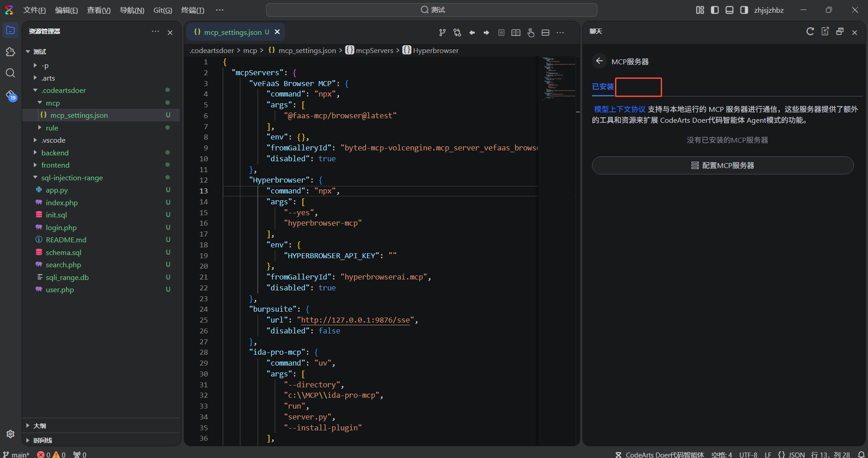
Task: Open notifications bell in status bar
Action: click(x=861, y=454)
